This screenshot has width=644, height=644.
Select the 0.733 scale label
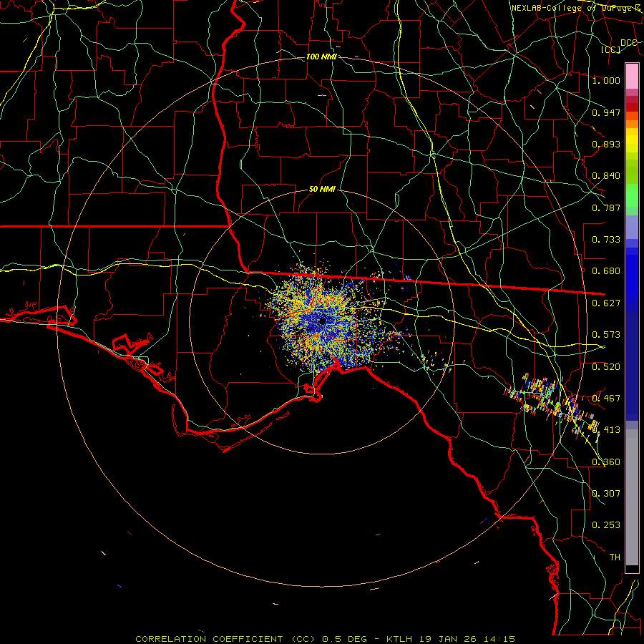[x=606, y=240]
